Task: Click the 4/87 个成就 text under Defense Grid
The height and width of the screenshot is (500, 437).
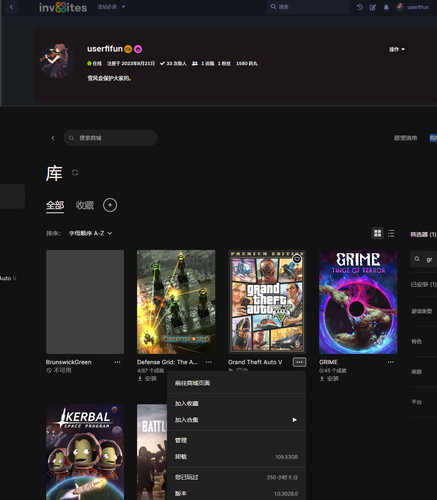Action: [x=150, y=371]
